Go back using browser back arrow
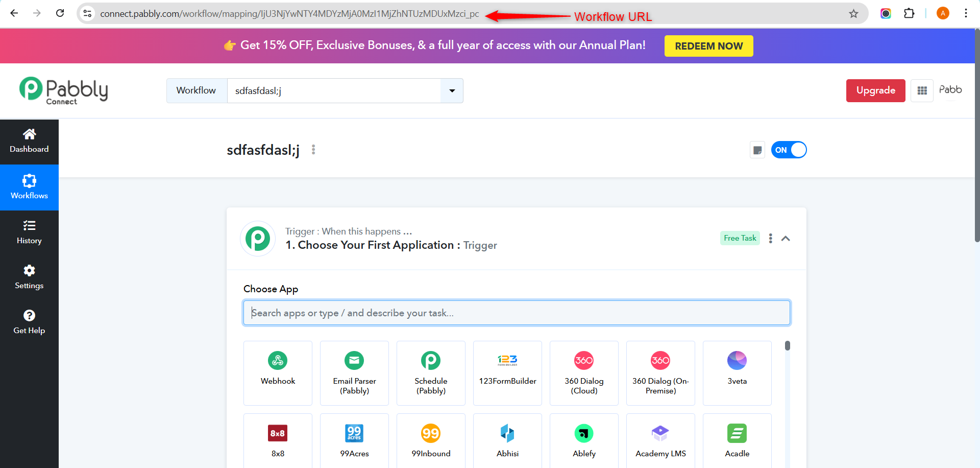Image resolution: width=980 pixels, height=468 pixels. coord(14,13)
